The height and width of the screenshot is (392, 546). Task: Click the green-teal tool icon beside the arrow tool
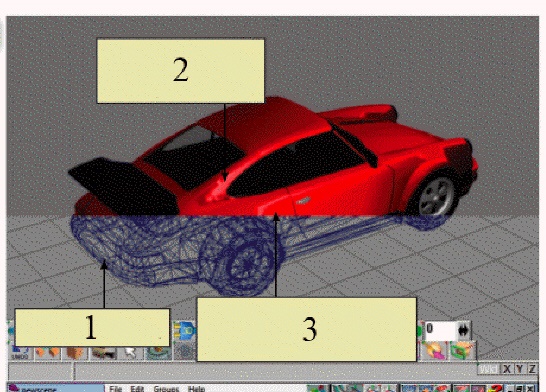[158, 353]
